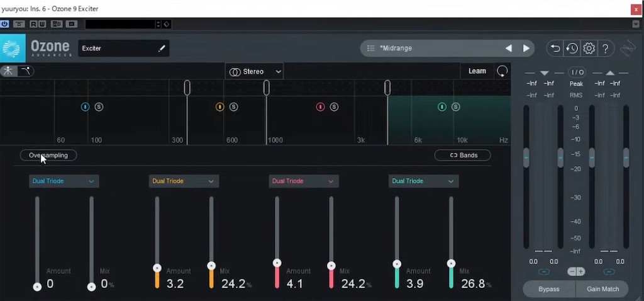Viewport: 644px width, 301px height.
Task: Click the pencil rename icon beside Exciter
Action: 162,48
